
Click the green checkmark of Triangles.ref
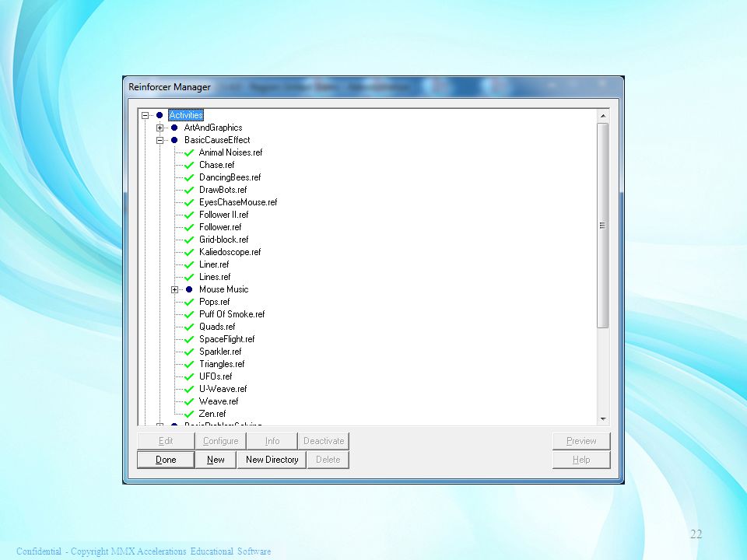tap(189, 364)
